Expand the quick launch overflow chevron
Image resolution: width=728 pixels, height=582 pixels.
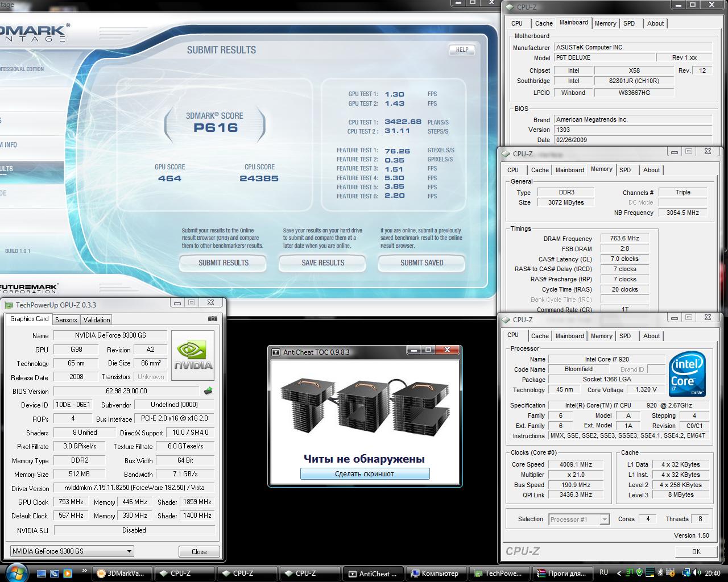[85, 570]
